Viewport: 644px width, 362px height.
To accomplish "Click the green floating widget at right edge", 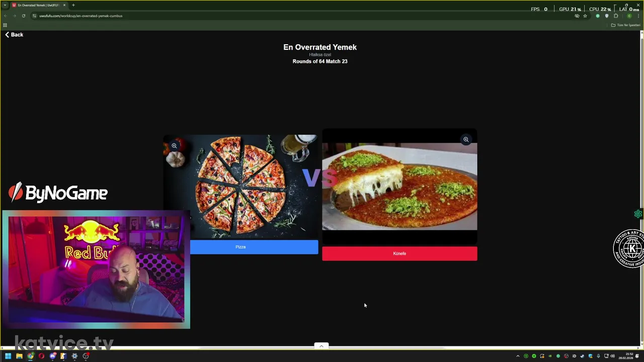I will (638, 214).
